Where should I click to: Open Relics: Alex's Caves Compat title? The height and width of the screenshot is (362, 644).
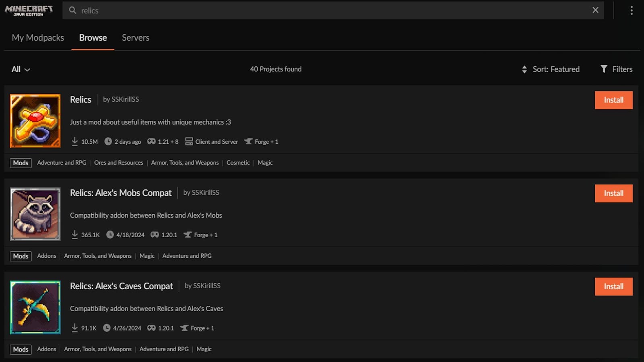click(x=121, y=286)
